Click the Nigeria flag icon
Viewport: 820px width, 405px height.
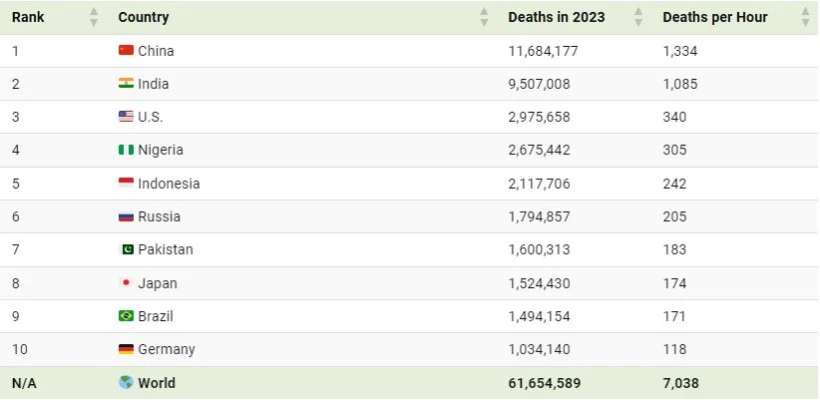[126, 150]
